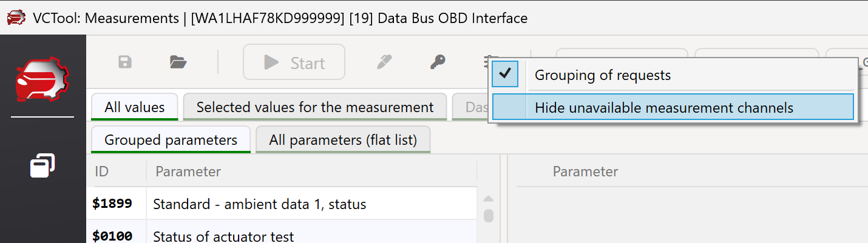
Task: Click the save measurement floppy disk icon
Action: 125,62
